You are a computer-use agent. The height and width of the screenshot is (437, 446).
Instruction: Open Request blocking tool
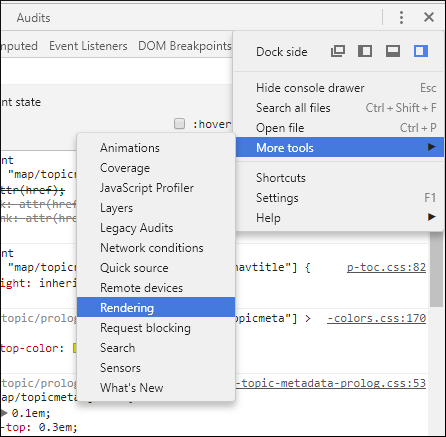156,328
